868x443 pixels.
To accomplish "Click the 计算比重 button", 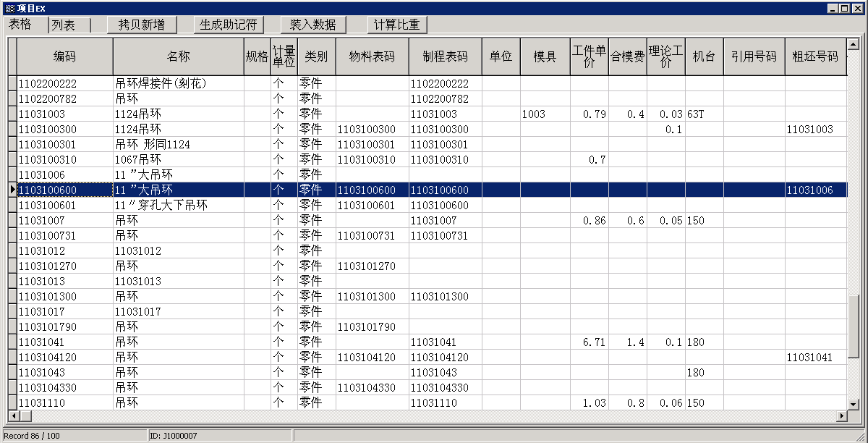I will click(396, 25).
